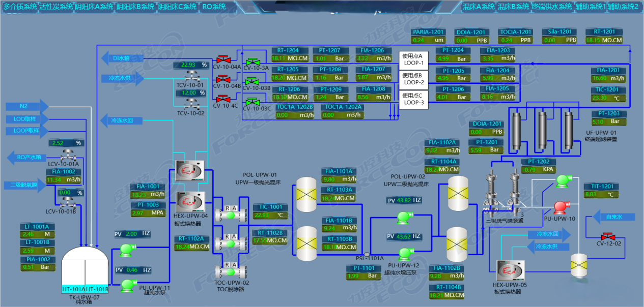This screenshot has height=307, width=644.
Task: Toggle the red CV-10-4C valve
Action: click(x=222, y=98)
